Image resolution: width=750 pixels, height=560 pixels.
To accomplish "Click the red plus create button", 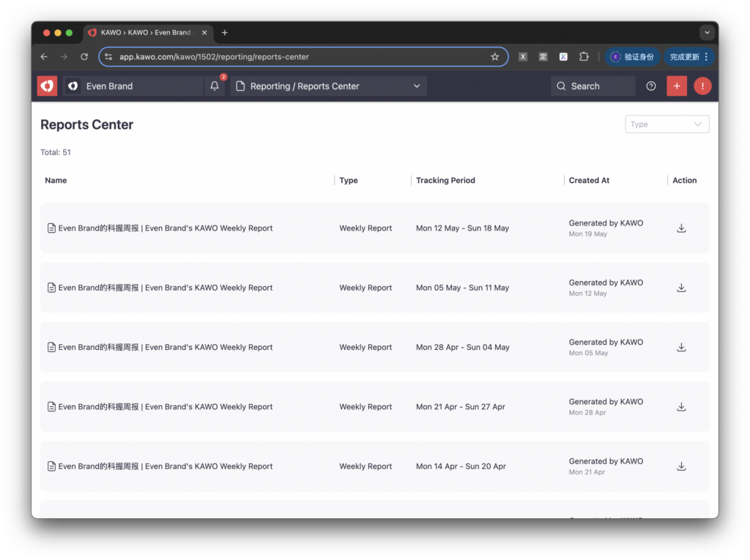I will pyautogui.click(x=677, y=86).
